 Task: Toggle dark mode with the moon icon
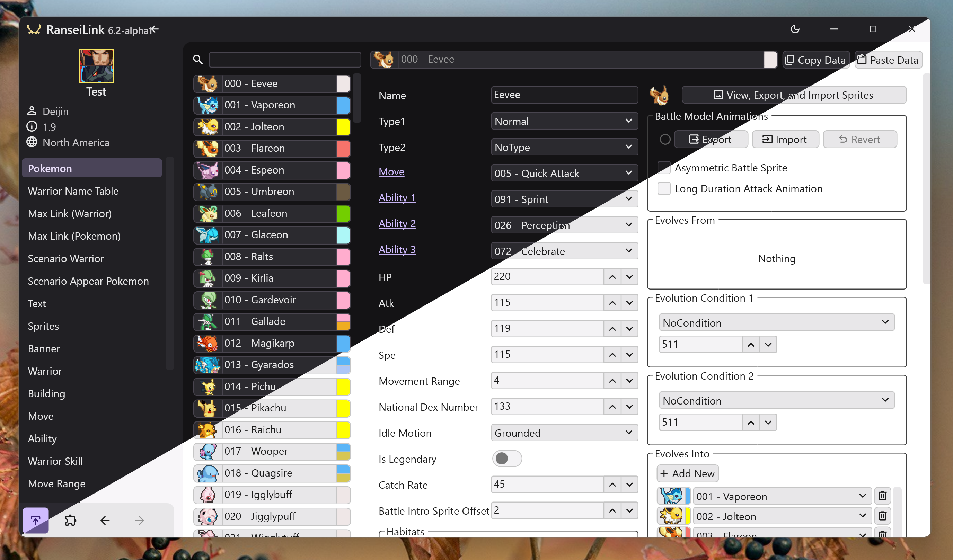click(x=795, y=29)
